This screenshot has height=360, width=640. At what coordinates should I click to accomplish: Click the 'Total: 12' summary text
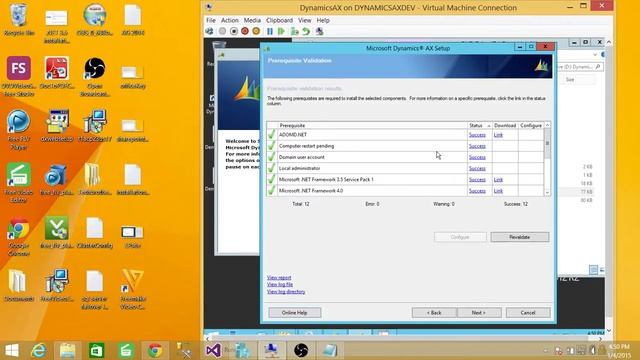point(301,204)
